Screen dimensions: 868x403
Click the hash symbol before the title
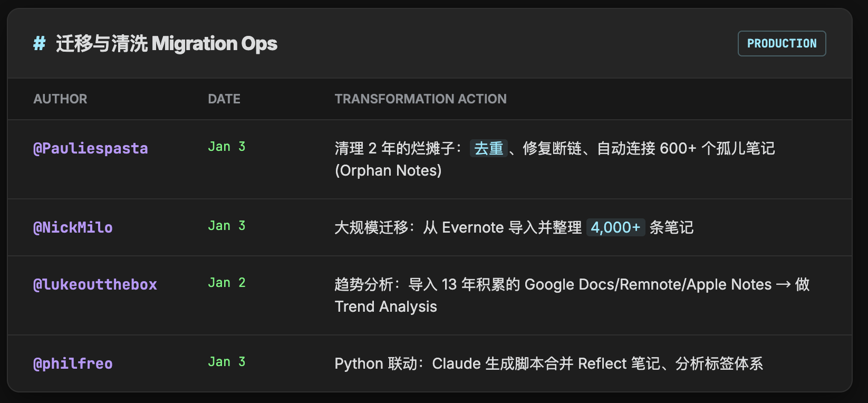[39, 43]
